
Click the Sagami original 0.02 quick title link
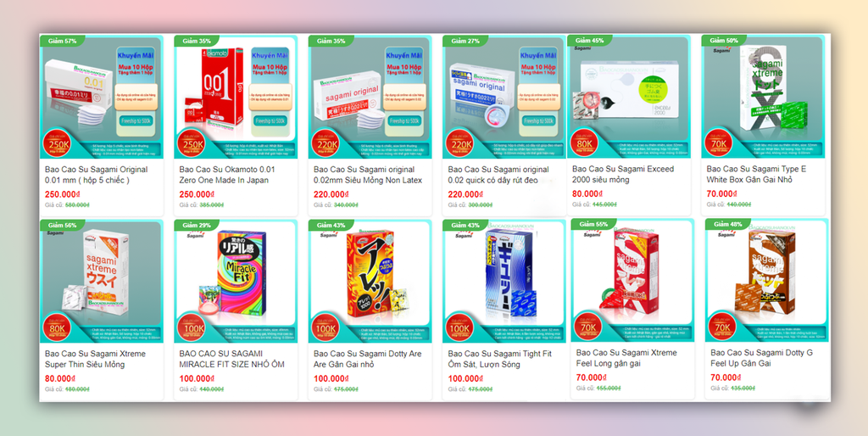point(498,175)
